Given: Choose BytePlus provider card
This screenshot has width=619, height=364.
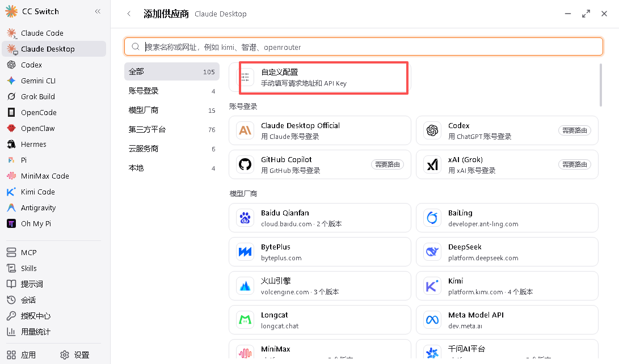Looking at the screenshot, I should (320, 252).
